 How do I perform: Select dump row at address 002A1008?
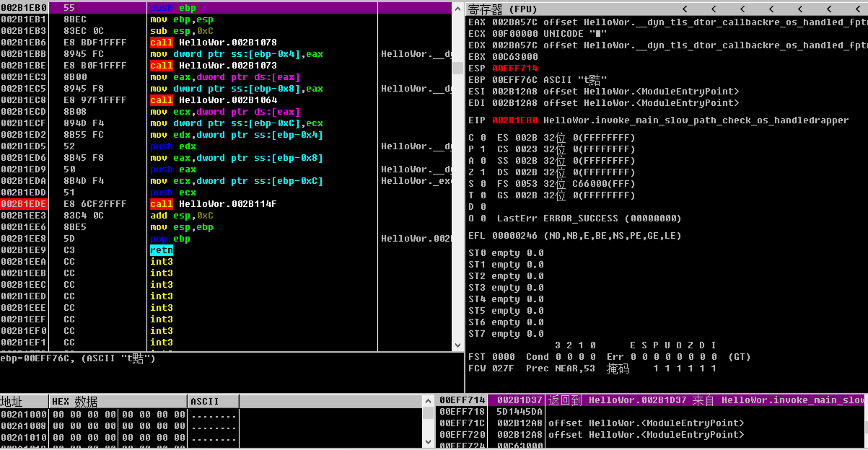tap(119, 426)
